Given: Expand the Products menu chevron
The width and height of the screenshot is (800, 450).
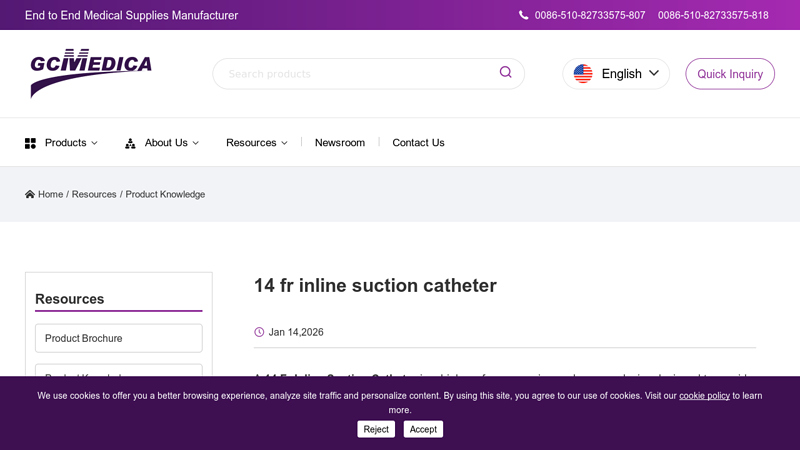Looking at the screenshot, I should [95, 143].
